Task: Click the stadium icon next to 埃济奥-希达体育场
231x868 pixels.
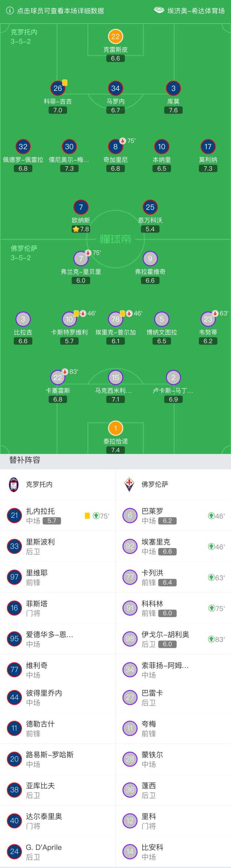Action: click(x=159, y=10)
